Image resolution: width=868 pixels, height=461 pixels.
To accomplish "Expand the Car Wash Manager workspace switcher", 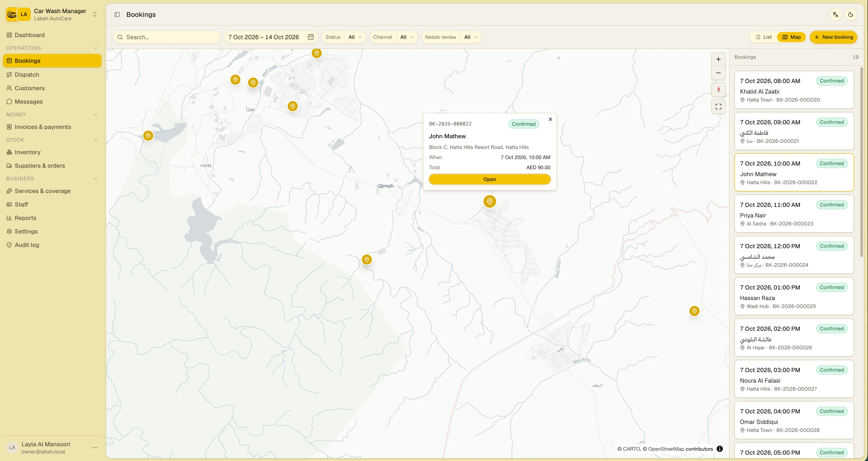I will [x=52, y=15].
